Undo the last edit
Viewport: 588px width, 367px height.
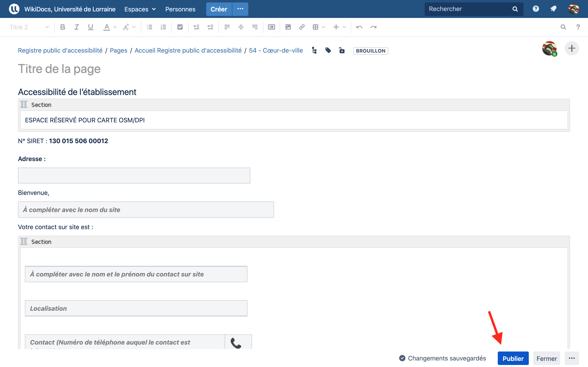(359, 27)
